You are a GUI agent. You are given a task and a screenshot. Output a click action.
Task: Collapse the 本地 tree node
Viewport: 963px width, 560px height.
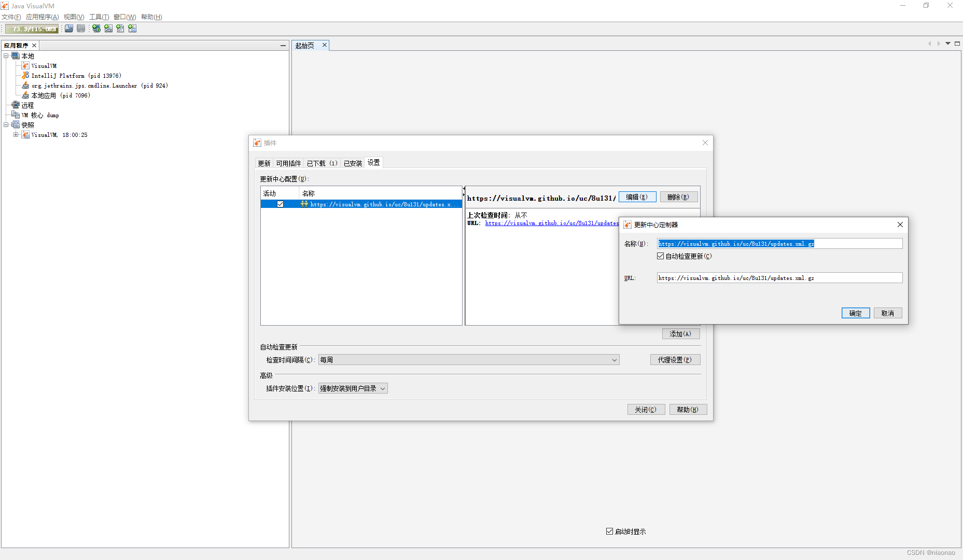pos(6,55)
